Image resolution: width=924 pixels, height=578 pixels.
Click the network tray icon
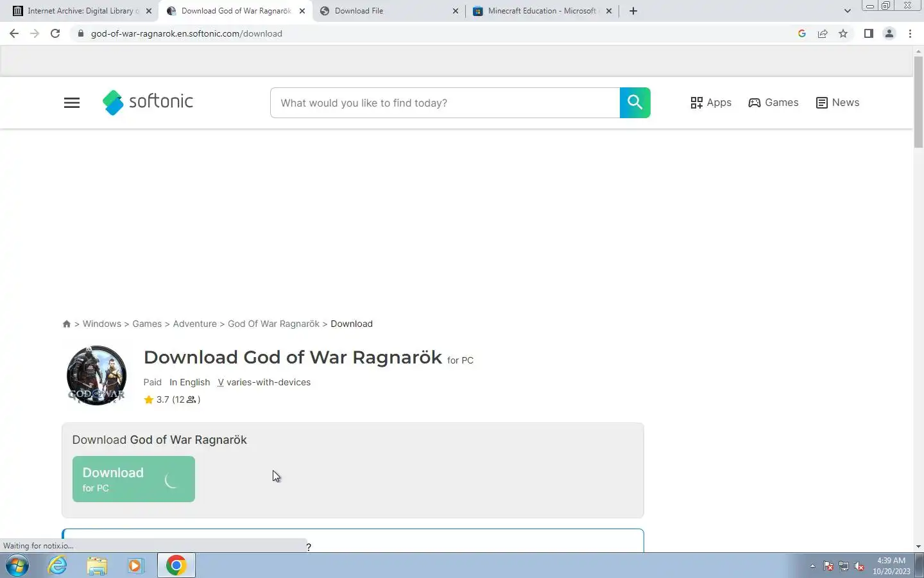pyautogui.click(x=844, y=566)
